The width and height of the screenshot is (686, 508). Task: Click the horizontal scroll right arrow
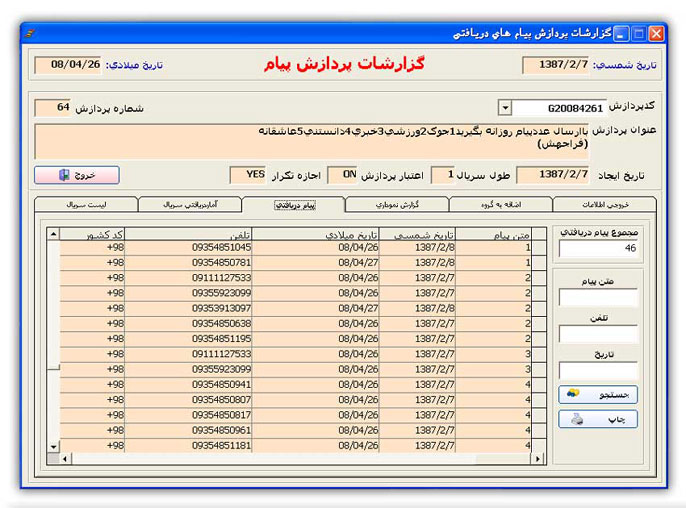click(x=538, y=459)
